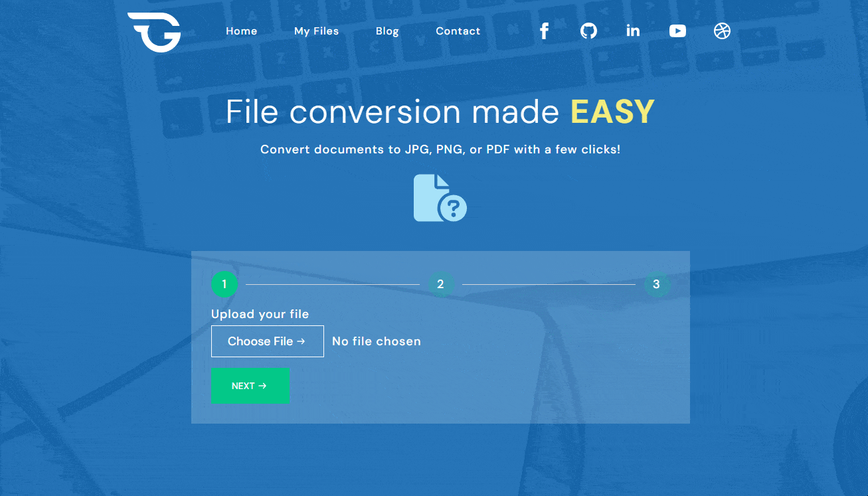Screen dimensions: 868x496
Task: Click the green NEXT button
Action: (x=250, y=386)
